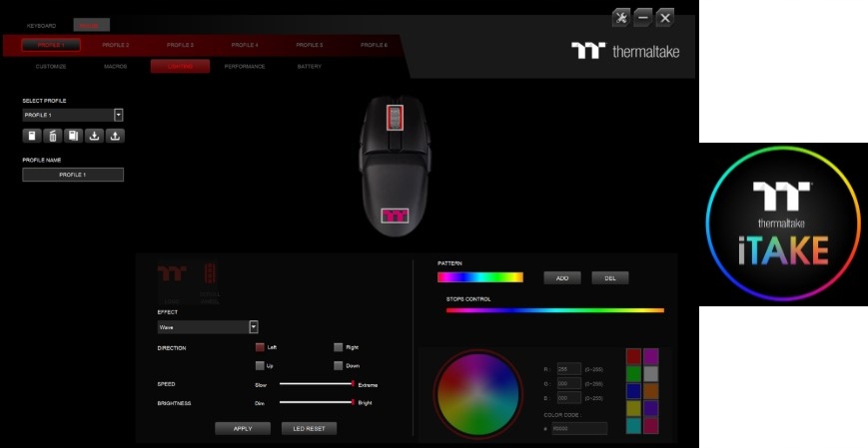Click the R value input field
The width and height of the screenshot is (868, 448).
pos(569,369)
